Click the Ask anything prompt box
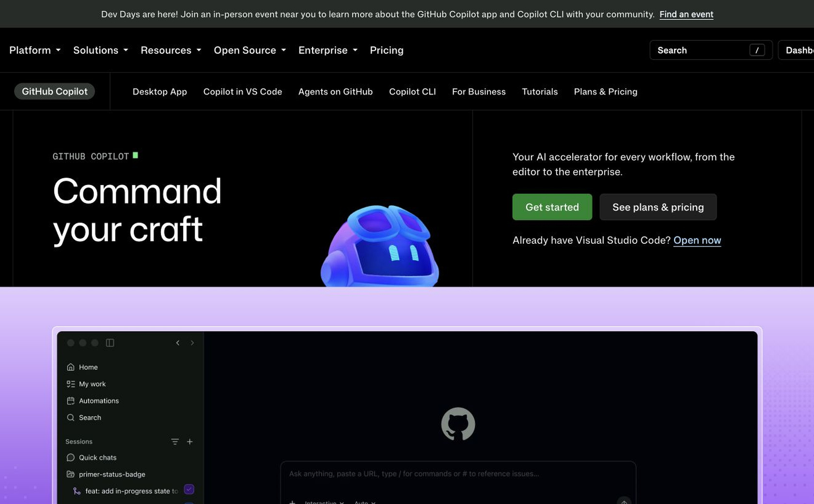The image size is (814, 504). tap(458, 483)
